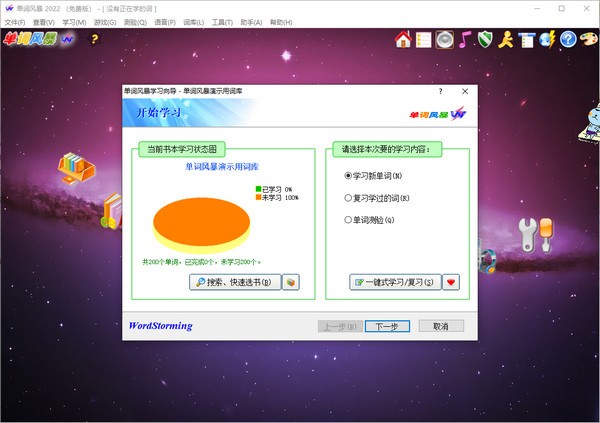
Task: Click the 下一步 next button
Action: (387, 327)
